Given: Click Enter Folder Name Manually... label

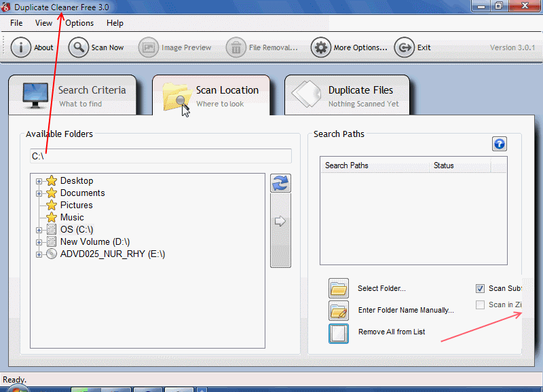Looking at the screenshot, I should click(406, 310).
